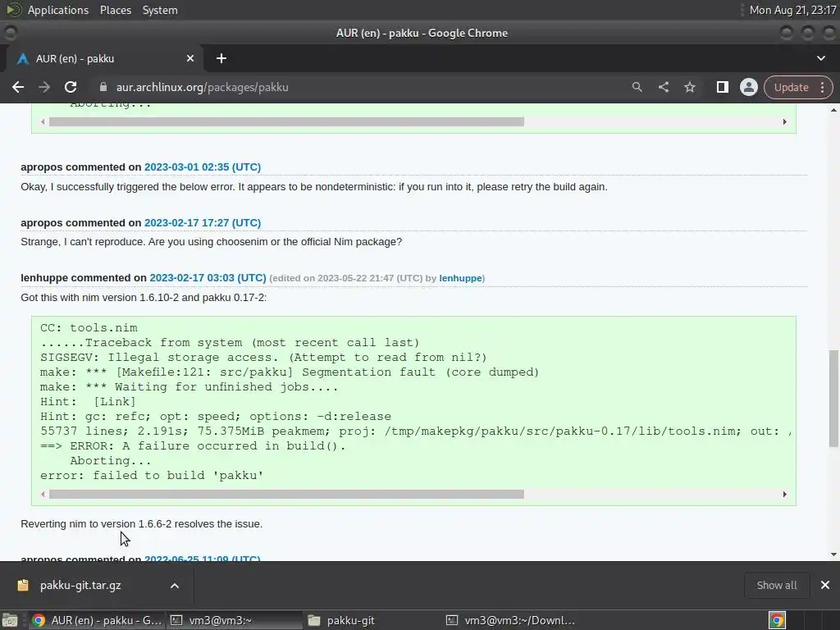840x630 pixels.
Task: Click the page scroll-down arrow
Action: pyautogui.click(x=833, y=555)
